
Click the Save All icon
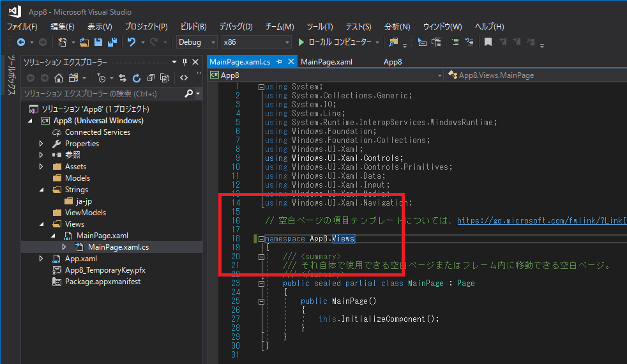pyautogui.click(x=112, y=42)
